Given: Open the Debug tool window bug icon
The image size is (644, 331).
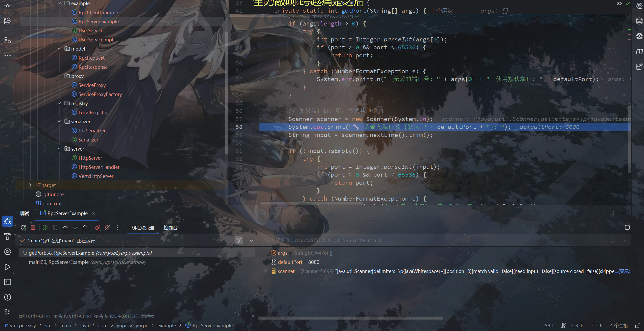Looking at the screenshot, I should [x=8, y=221].
